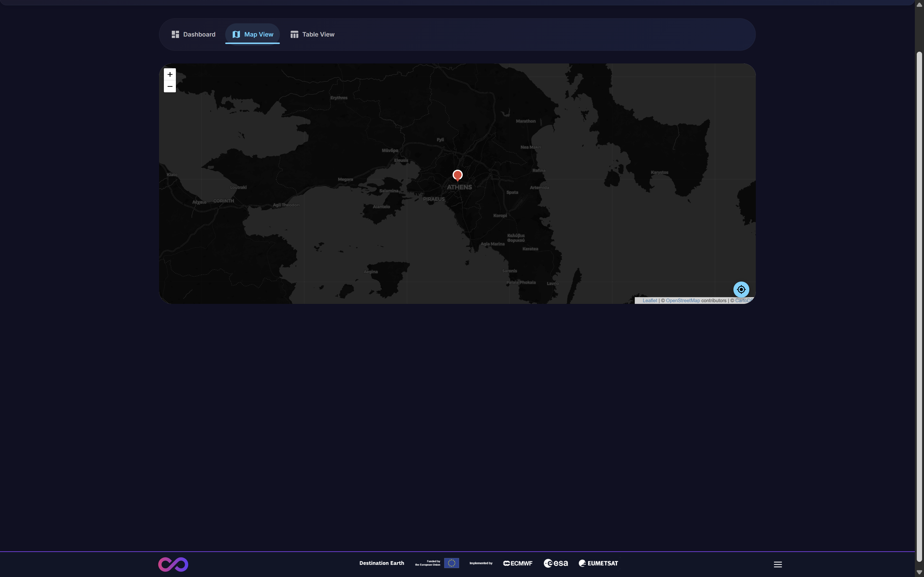Click the blue locate-me crosshair button
Image resolution: width=924 pixels, height=577 pixels.
click(x=741, y=289)
